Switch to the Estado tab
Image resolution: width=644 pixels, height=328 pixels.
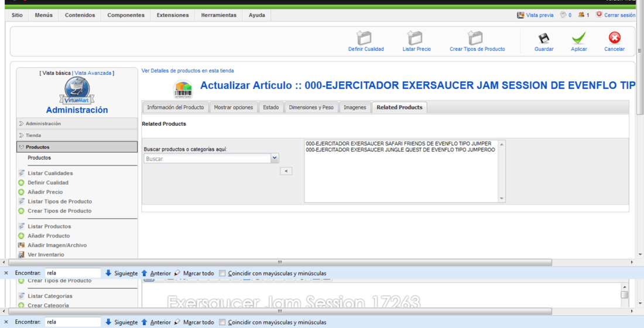tap(270, 108)
